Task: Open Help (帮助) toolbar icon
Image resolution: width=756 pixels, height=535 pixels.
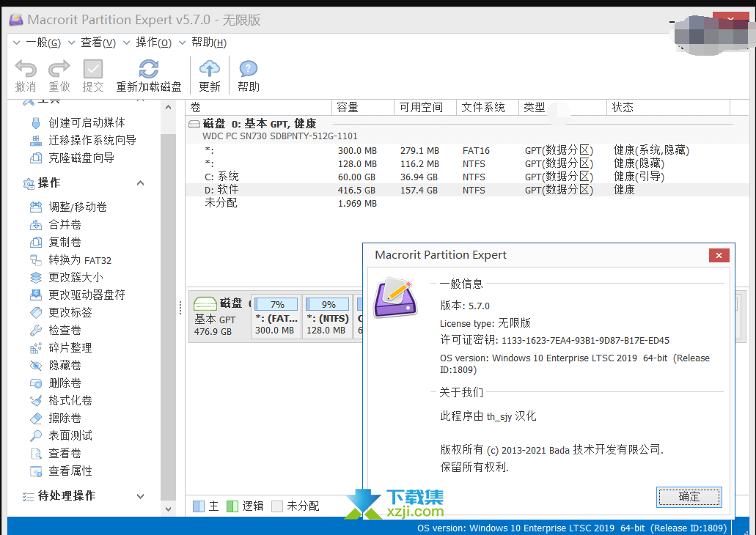Action: point(249,69)
